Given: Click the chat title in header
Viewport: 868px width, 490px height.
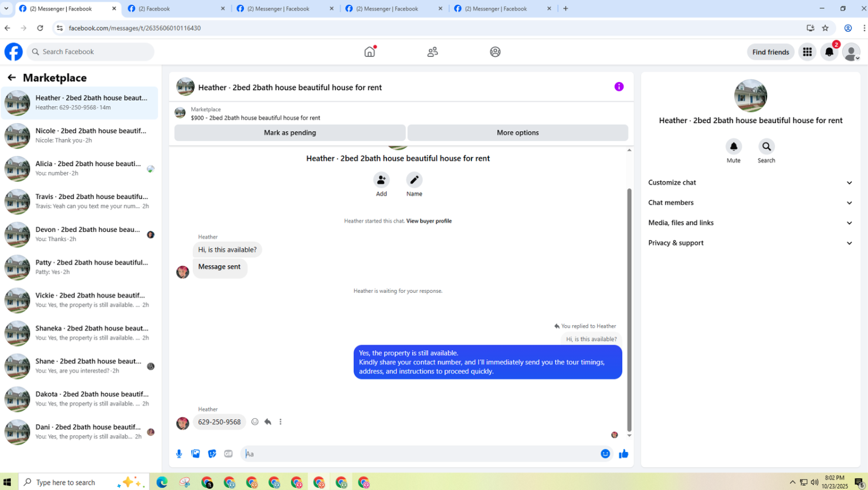Looking at the screenshot, I should pyautogui.click(x=290, y=87).
